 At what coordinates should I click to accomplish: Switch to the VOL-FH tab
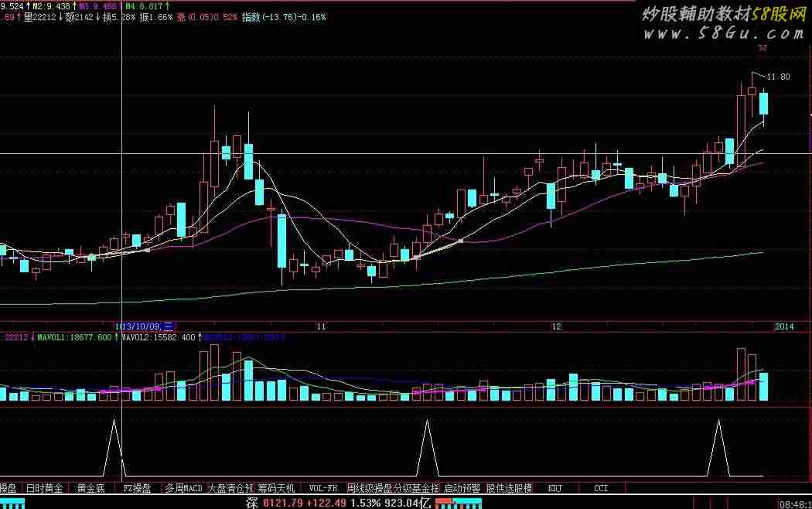coord(323,488)
